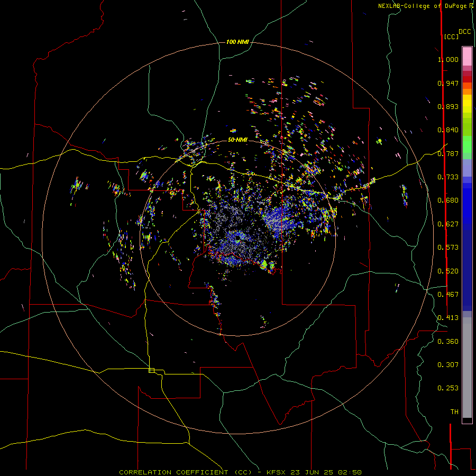The image size is (476, 476).
Task: Pick the red segment of the color bar
Action: [x=467, y=79]
